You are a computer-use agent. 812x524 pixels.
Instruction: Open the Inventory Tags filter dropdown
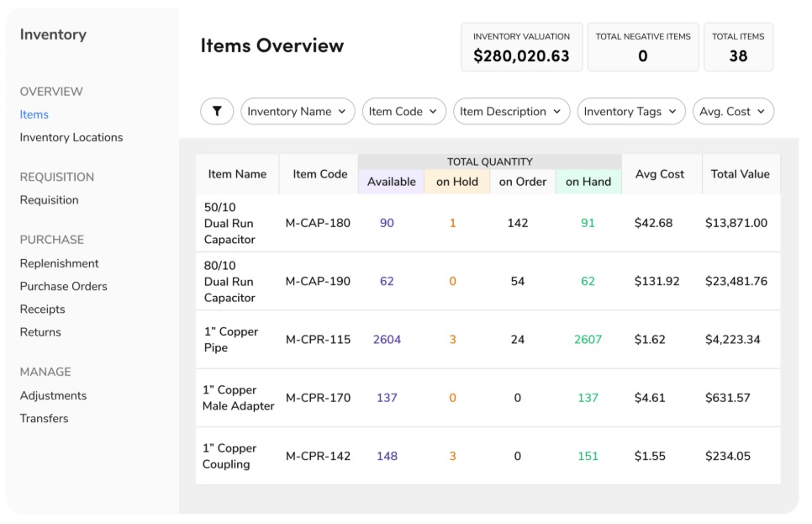click(x=630, y=110)
